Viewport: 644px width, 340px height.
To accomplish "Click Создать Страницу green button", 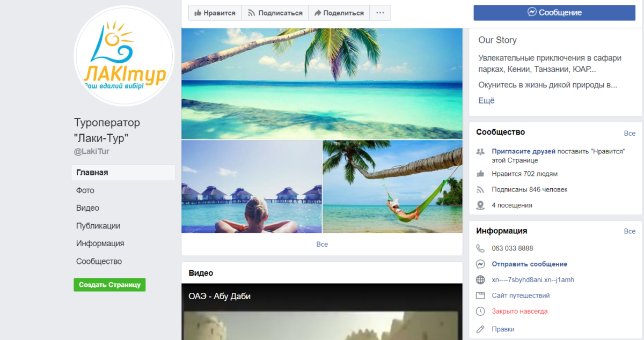I will pos(109,285).
